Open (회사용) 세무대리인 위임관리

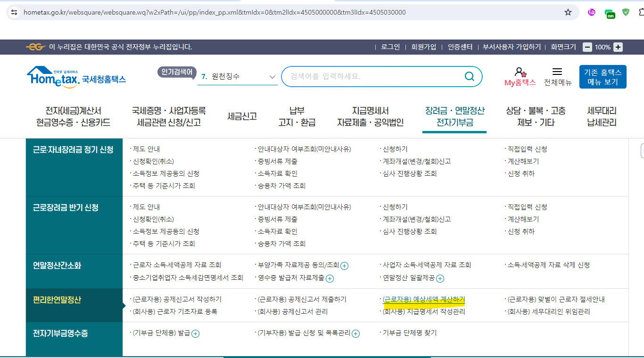pyautogui.click(x=548, y=312)
